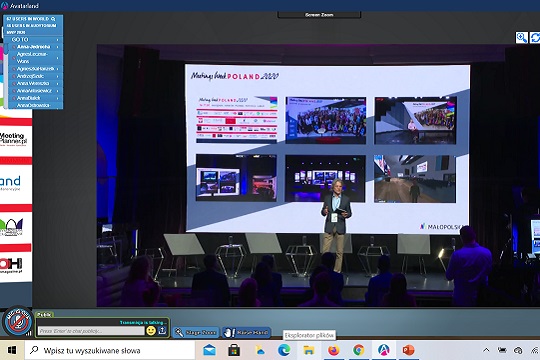This screenshot has height=360, width=540.
Task: Expand arrow beside AnnaWitkiewicz
Action: point(58,91)
